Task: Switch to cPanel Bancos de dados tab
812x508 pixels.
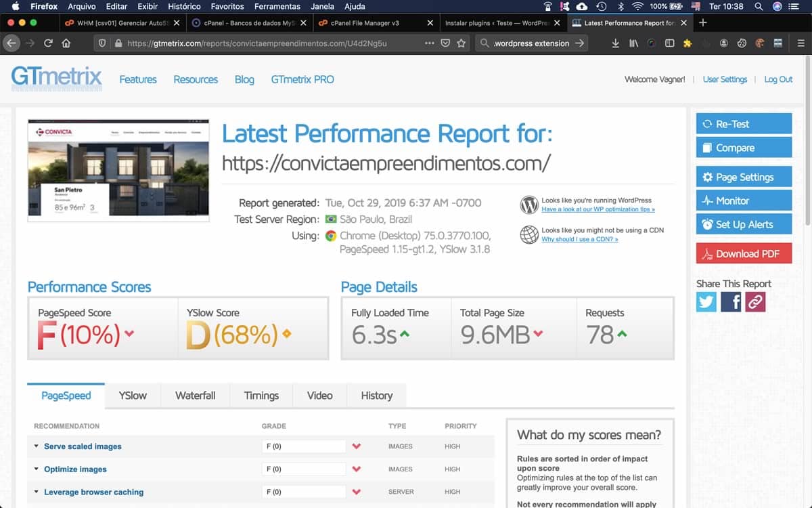Action: coord(248,22)
